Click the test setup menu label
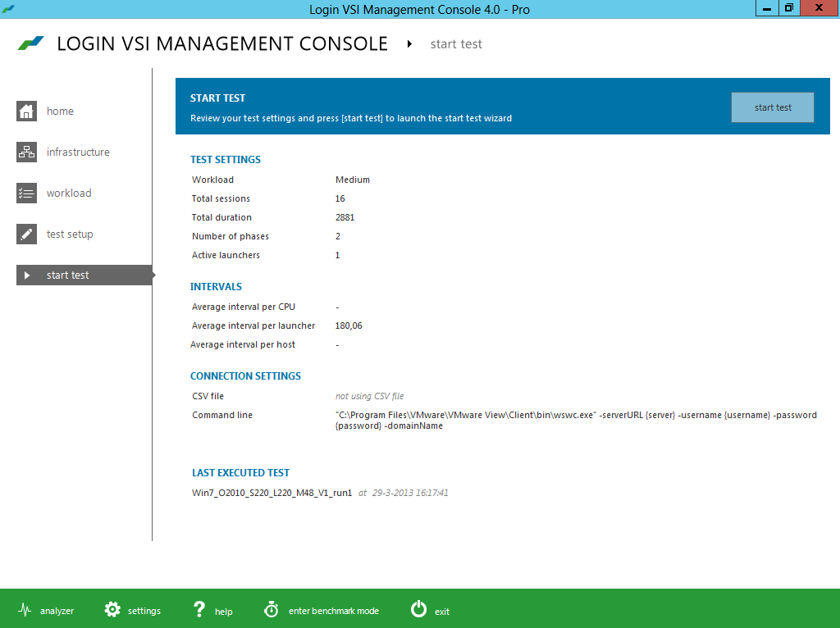The height and width of the screenshot is (628, 840). click(70, 234)
